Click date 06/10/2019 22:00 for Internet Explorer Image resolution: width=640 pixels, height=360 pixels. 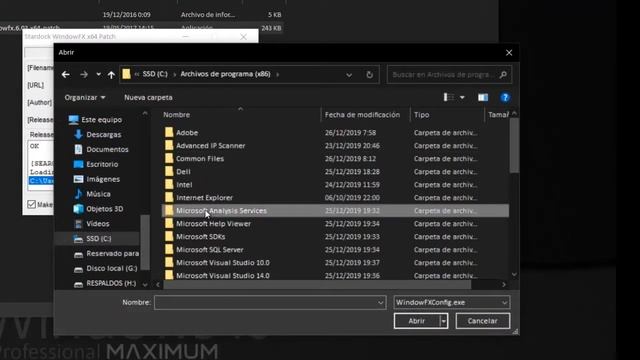click(x=352, y=198)
